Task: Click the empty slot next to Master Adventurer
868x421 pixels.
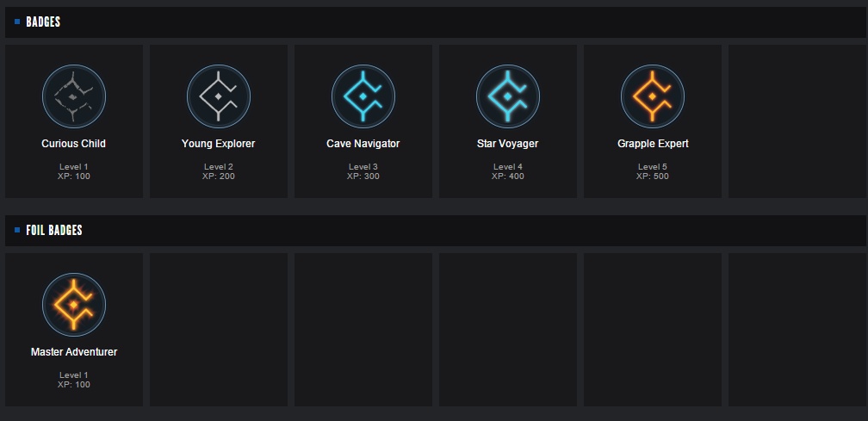Action: 219,330
